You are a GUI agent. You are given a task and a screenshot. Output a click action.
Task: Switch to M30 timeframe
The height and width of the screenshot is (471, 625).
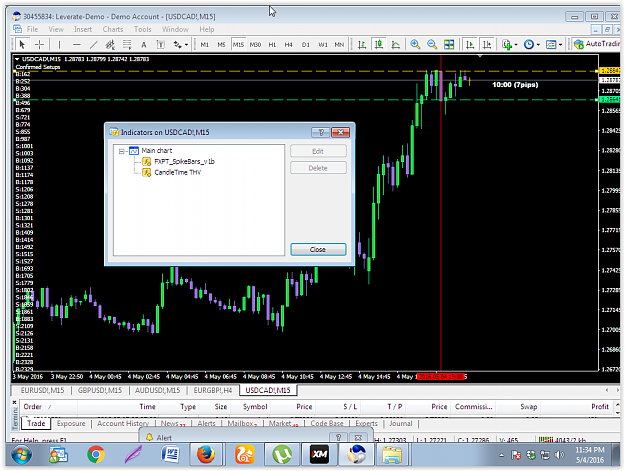[x=255, y=45]
